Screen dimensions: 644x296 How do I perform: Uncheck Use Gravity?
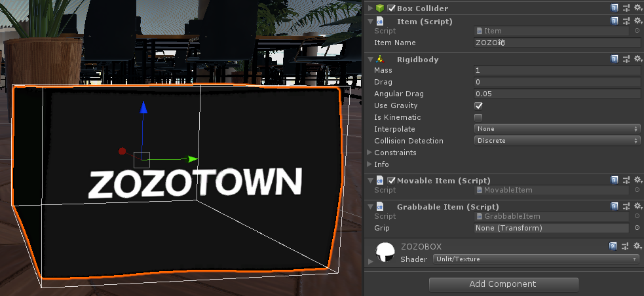pos(478,105)
